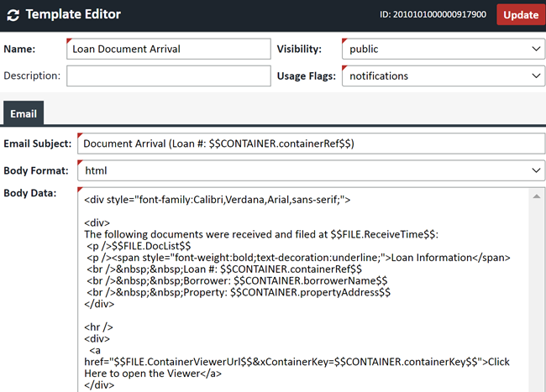Focus the empty Description input field
The image size is (546, 392).
168,76
